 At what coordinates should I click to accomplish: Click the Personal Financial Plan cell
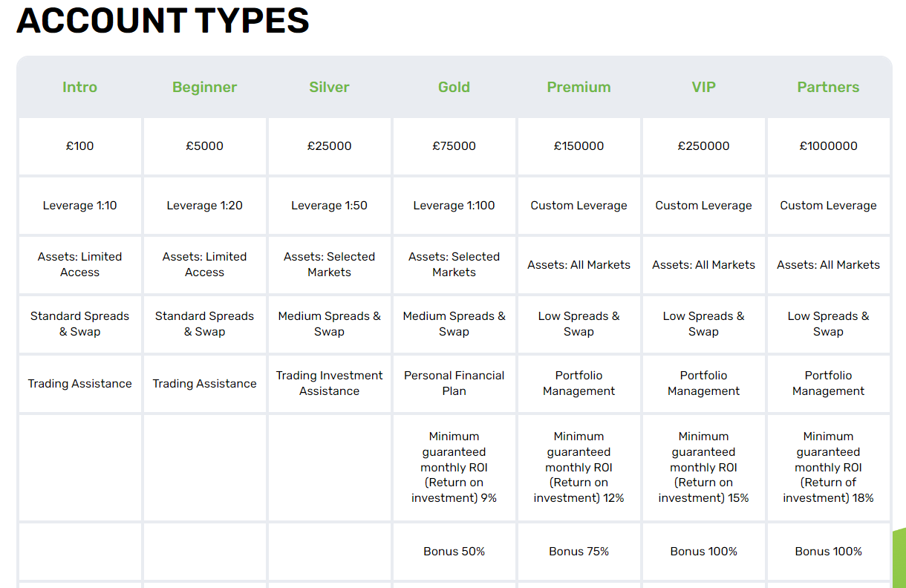click(454, 383)
